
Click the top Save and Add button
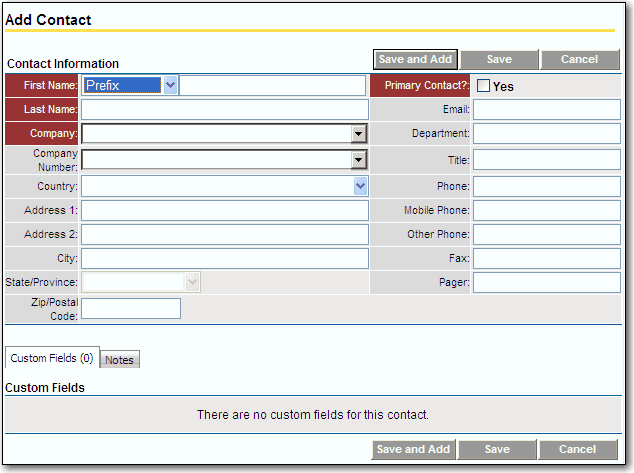click(x=415, y=59)
